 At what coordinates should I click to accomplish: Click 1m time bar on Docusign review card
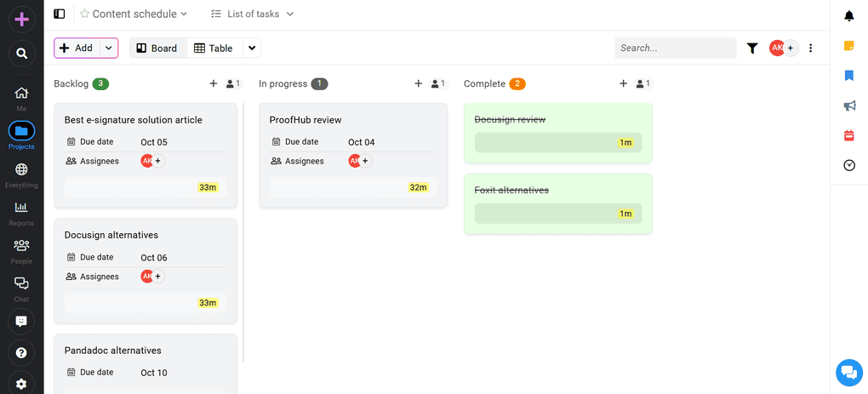click(x=558, y=143)
